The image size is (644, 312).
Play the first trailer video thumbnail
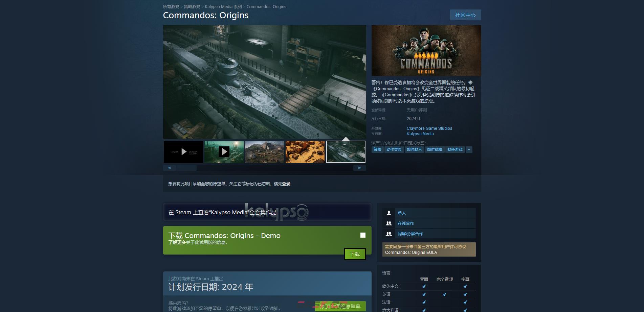click(183, 152)
